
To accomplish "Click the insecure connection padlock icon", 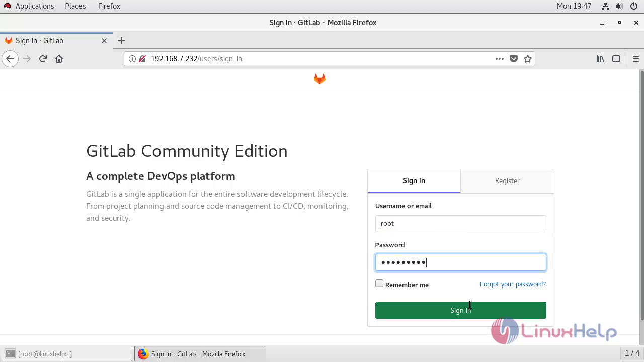I will [x=142, y=59].
